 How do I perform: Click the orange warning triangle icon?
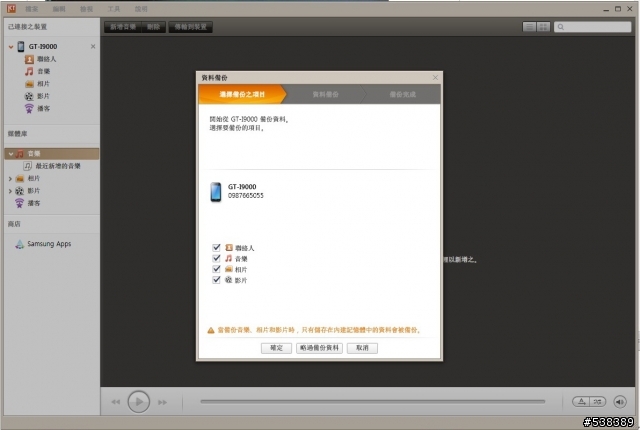(211, 330)
